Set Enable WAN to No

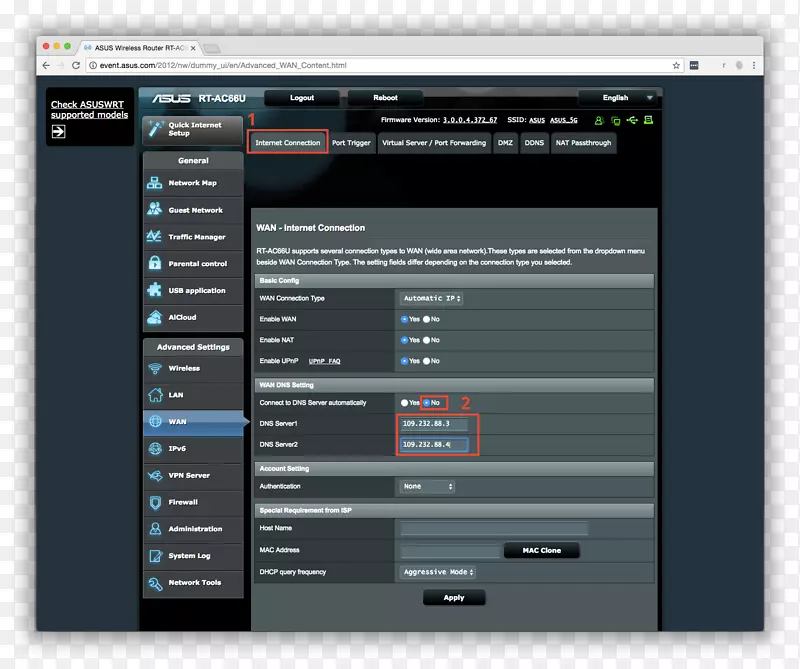tap(426, 319)
